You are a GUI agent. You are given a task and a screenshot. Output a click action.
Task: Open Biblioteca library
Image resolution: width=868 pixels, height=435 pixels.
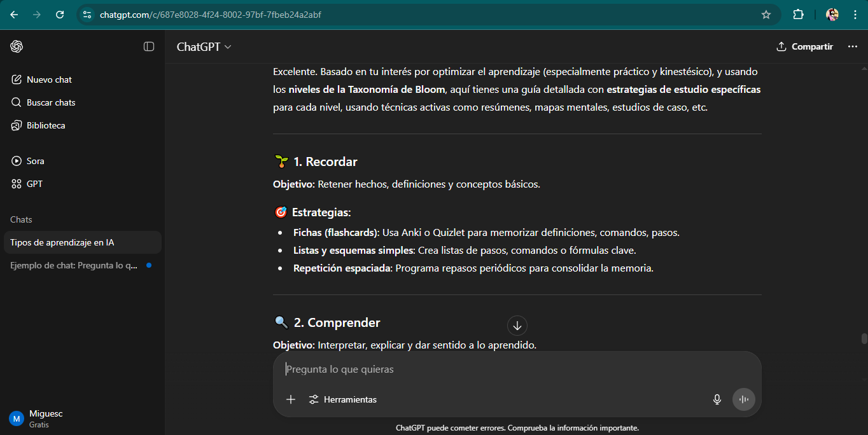click(83, 125)
